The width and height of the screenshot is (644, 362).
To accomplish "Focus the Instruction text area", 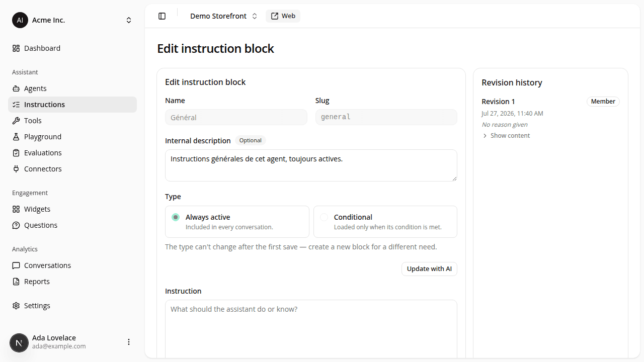I will tap(311, 329).
